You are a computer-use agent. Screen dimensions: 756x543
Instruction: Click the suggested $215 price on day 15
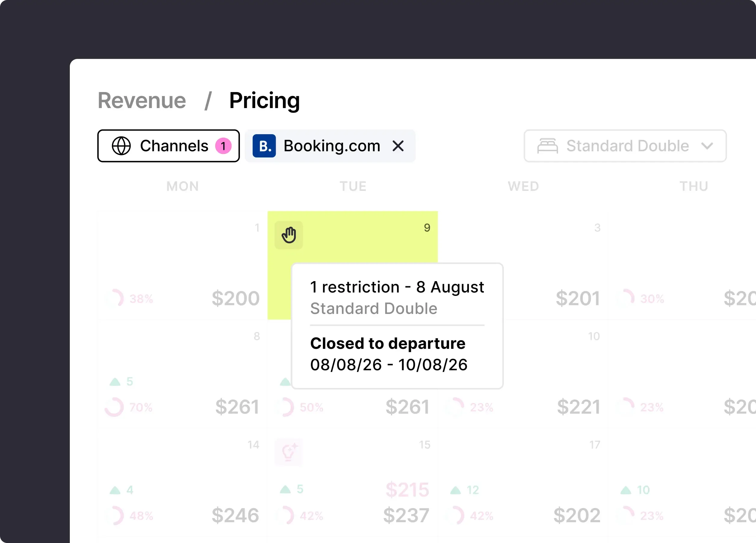click(x=407, y=490)
